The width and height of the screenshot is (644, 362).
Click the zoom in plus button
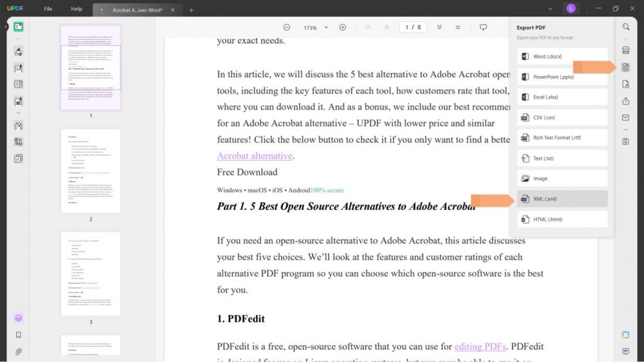343,28
